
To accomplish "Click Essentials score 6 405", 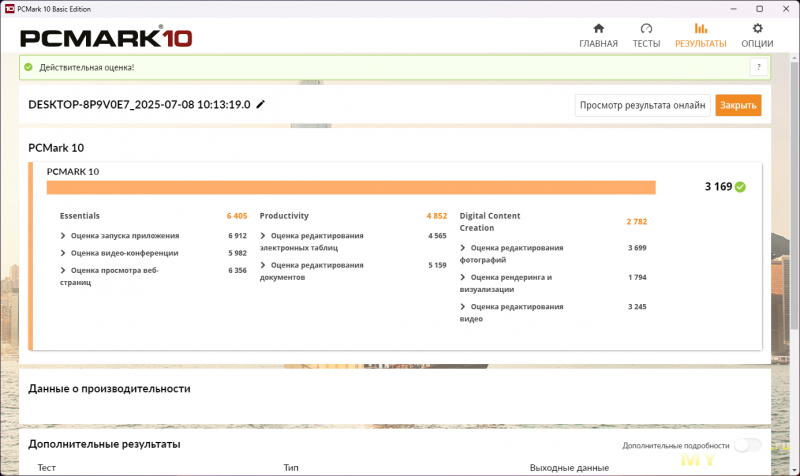I will click(237, 216).
